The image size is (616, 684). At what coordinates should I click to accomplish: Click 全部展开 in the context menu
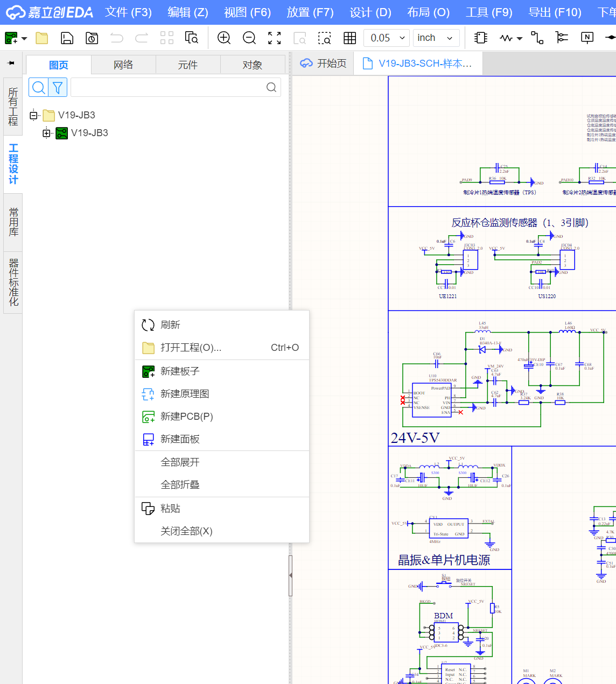[180, 462]
